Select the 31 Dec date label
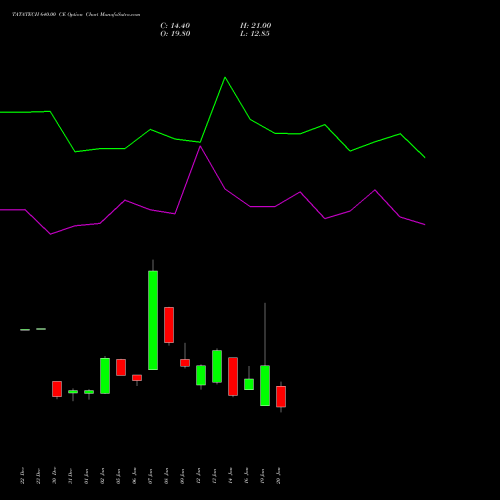The height and width of the screenshot is (500, 500). click(70, 476)
